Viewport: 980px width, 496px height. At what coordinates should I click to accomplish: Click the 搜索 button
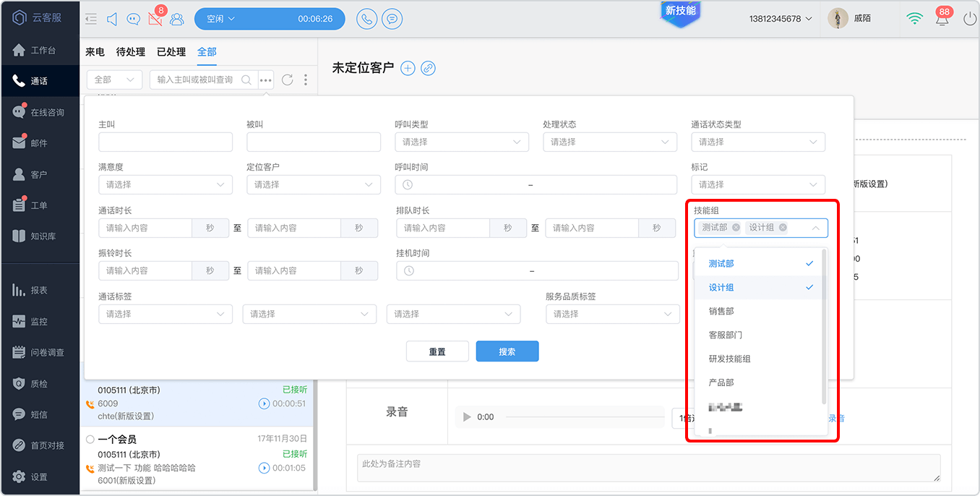507,351
